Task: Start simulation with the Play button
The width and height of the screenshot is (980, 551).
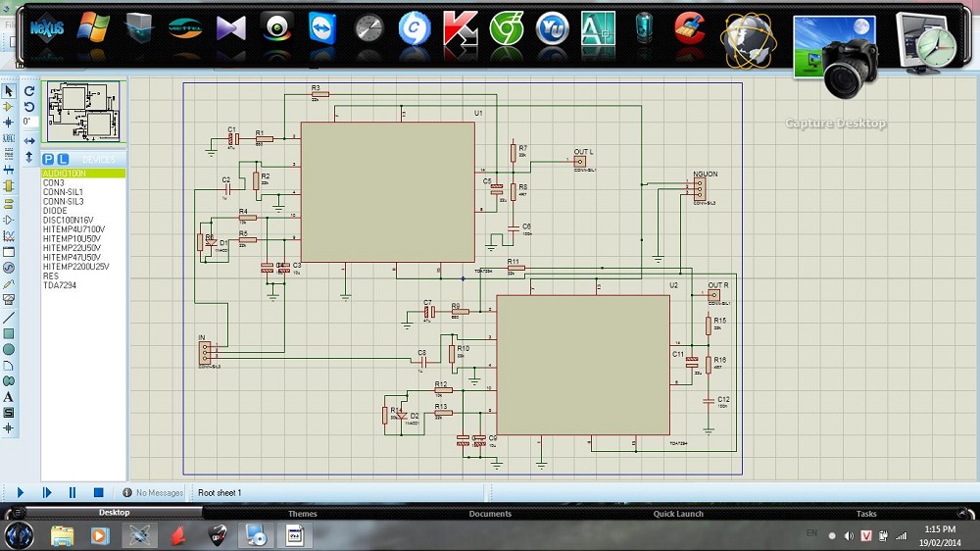Action: [x=21, y=492]
